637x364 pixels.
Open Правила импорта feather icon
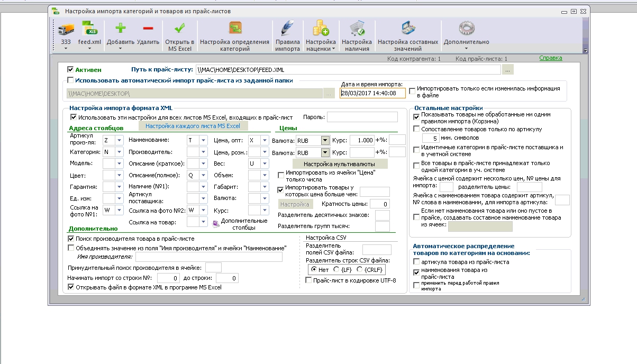pyautogui.click(x=287, y=29)
